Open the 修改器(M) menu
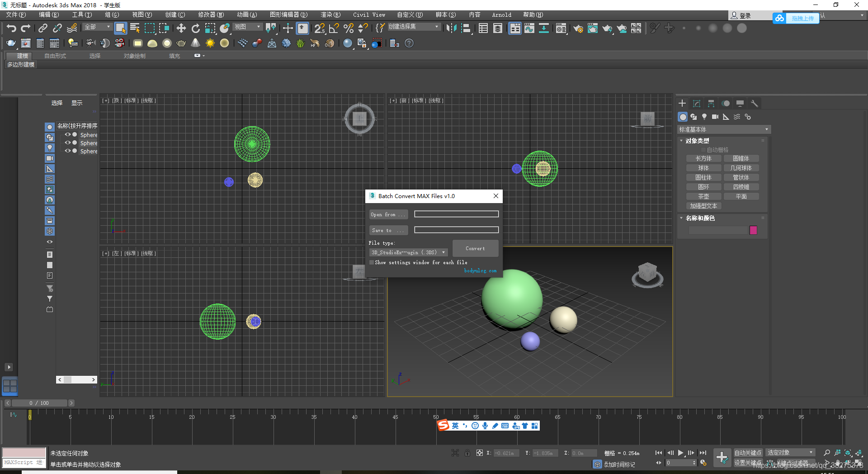The width and height of the screenshot is (868, 474). [211, 15]
